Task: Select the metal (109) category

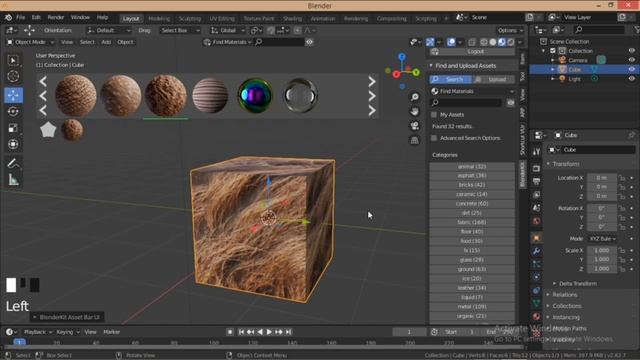Action: click(x=472, y=307)
